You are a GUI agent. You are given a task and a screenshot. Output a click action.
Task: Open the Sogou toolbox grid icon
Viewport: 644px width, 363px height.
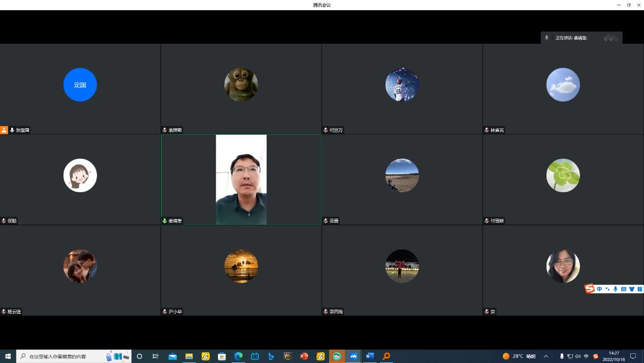[639, 289]
